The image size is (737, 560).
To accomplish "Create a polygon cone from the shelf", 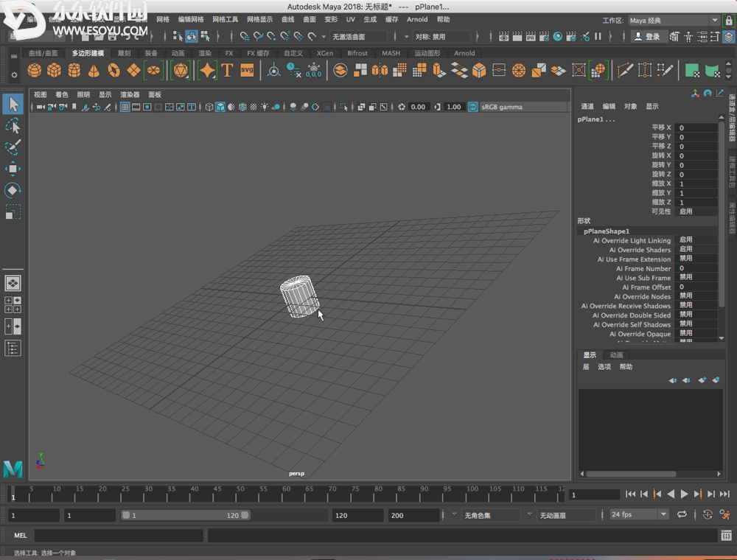I will point(94,71).
